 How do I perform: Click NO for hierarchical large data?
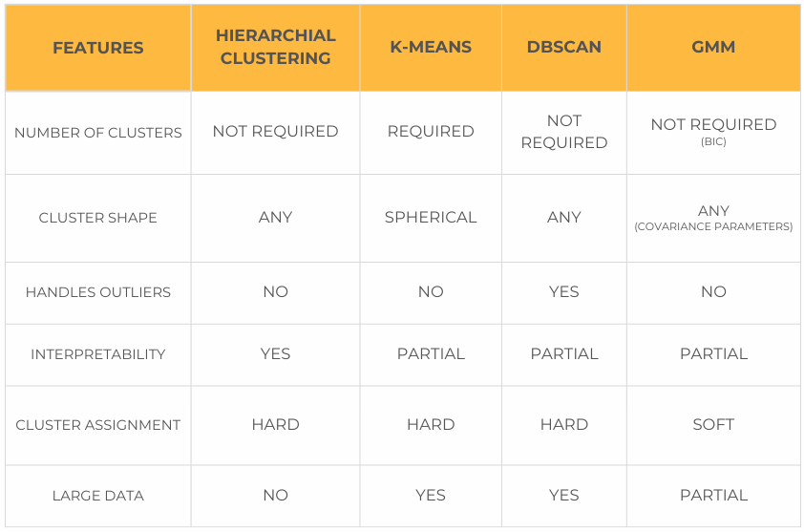coord(275,496)
